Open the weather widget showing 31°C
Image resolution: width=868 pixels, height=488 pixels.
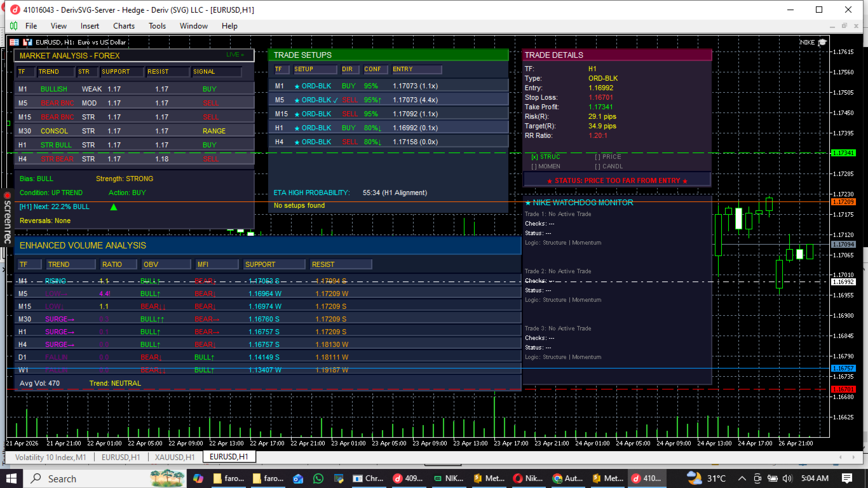point(707,478)
